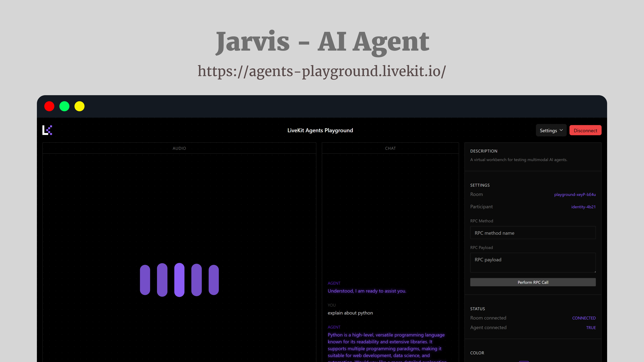This screenshot has width=644, height=362.
Task: Click the agents-playground.livekit.io URL text
Action: coord(322,71)
